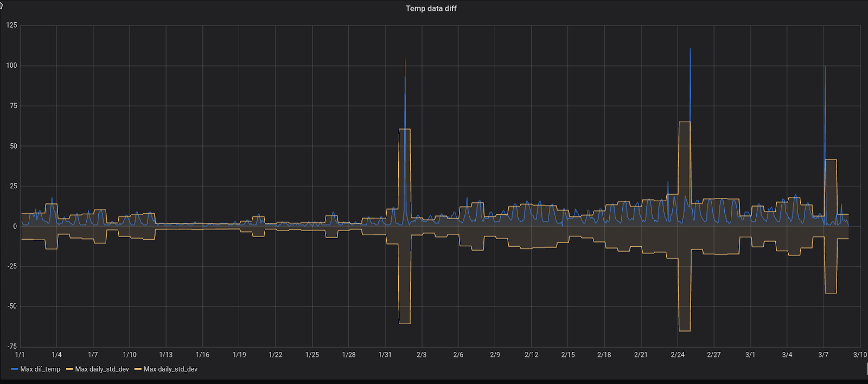868x384 pixels.
Task: Toggle the last Max daily_std_dev legend entry
Action: [x=170, y=369]
